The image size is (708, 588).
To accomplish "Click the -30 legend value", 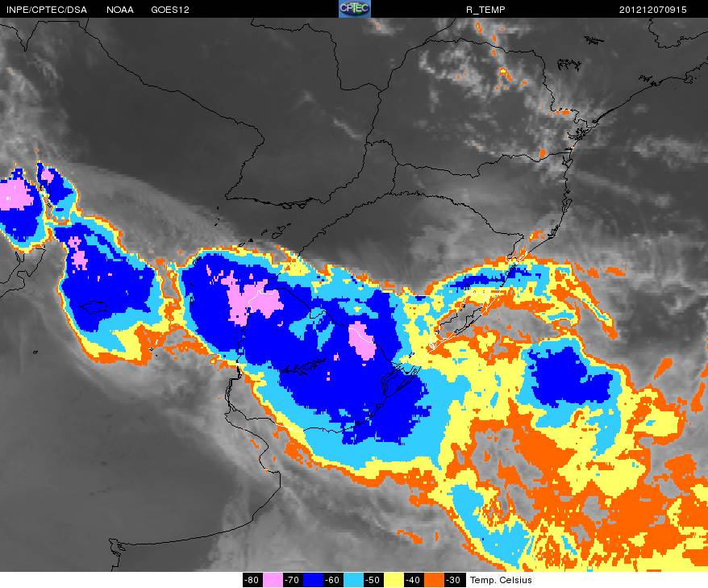I will [x=454, y=580].
